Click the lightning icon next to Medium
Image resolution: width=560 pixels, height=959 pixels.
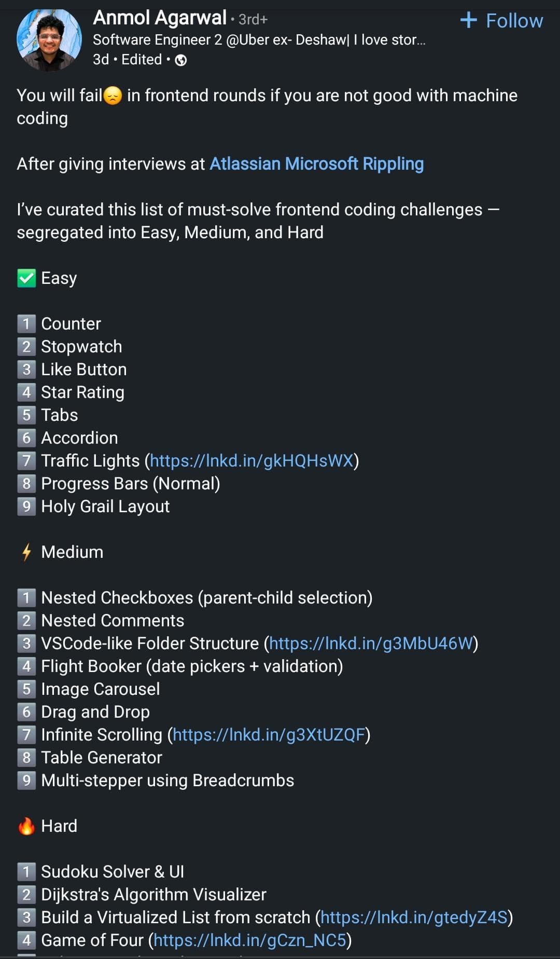coord(25,552)
